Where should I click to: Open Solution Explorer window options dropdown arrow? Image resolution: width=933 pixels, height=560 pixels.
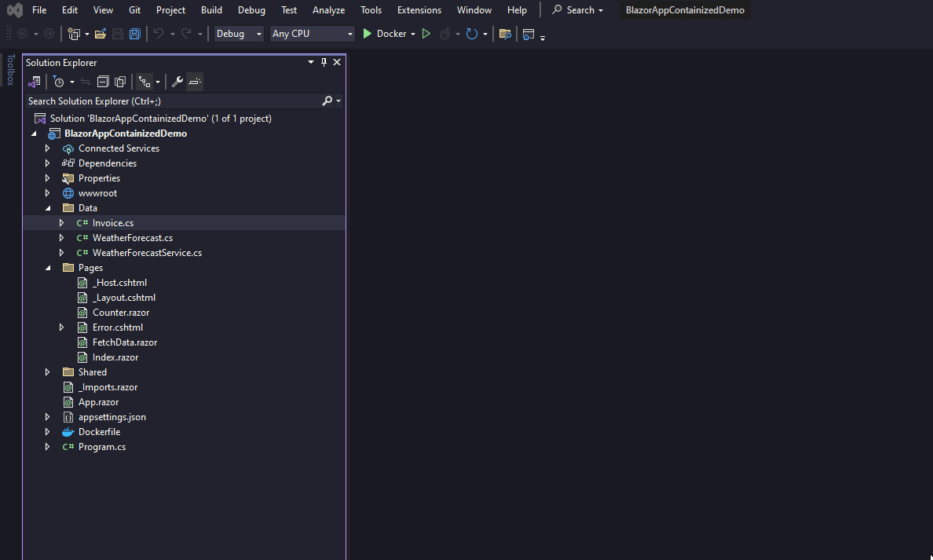[310, 63]
